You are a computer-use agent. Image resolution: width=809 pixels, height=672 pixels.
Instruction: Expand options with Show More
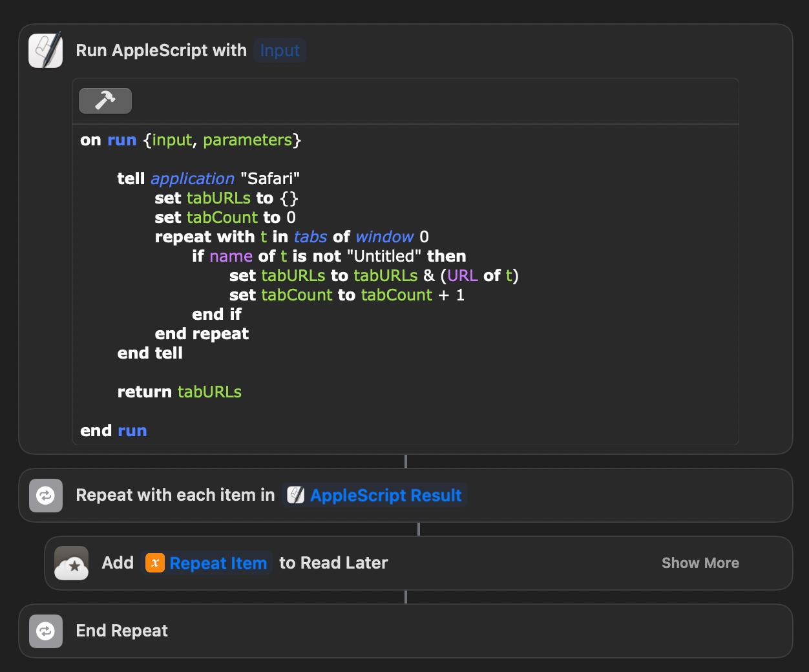(x=700, y=563)
